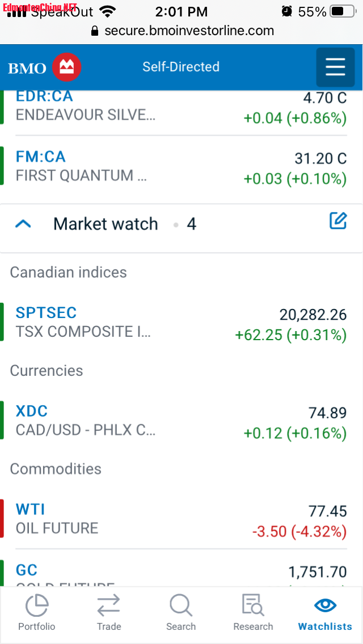Tap the TSX Composite index row price
The width and height of the screenshot is (363, 644).
click(x=313, y=315)
